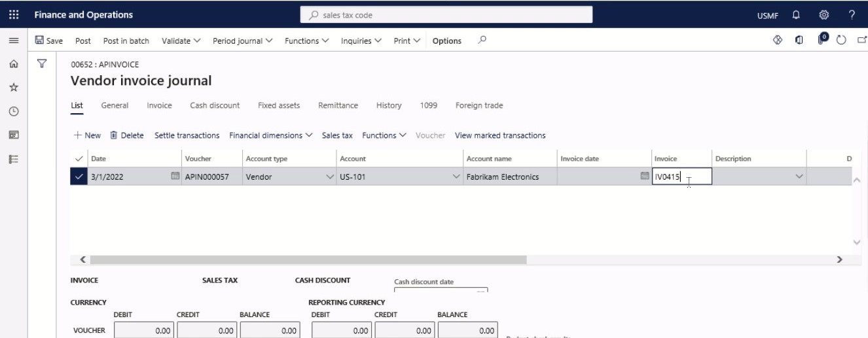868x338 pixels.
Task: Click the grid scroll right arrow
Action: point(839,260)
